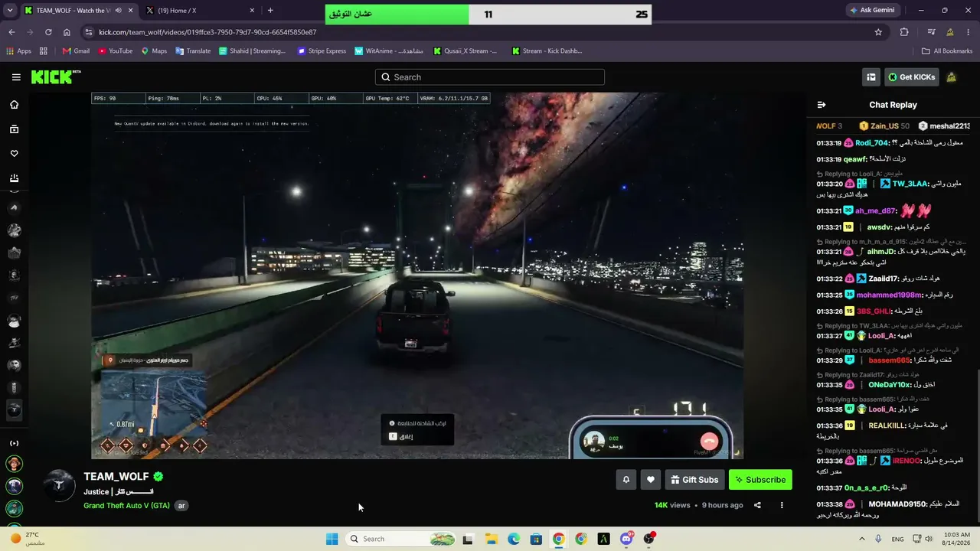This screenshot has height=551, width=980.
Task: Click chat username Rodi_704
Action: [872, 143]
